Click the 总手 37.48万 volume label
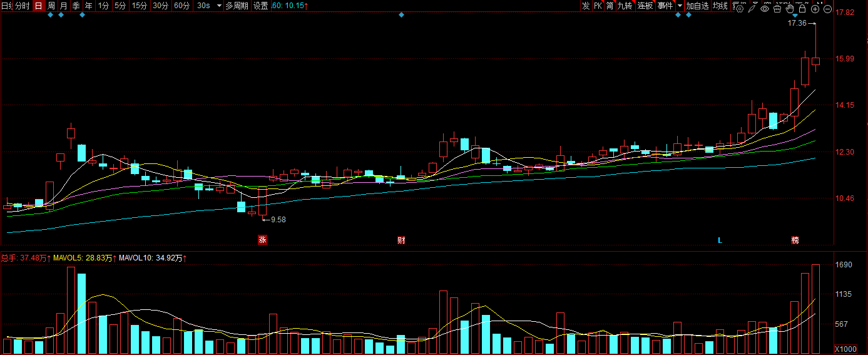This screenshot has width=868, height=355. click(26, 257)
